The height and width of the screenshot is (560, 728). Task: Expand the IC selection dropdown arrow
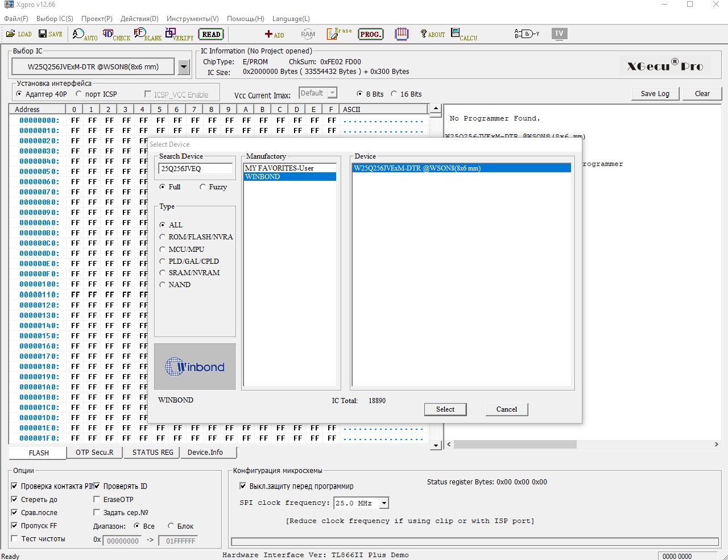[183, 67]
